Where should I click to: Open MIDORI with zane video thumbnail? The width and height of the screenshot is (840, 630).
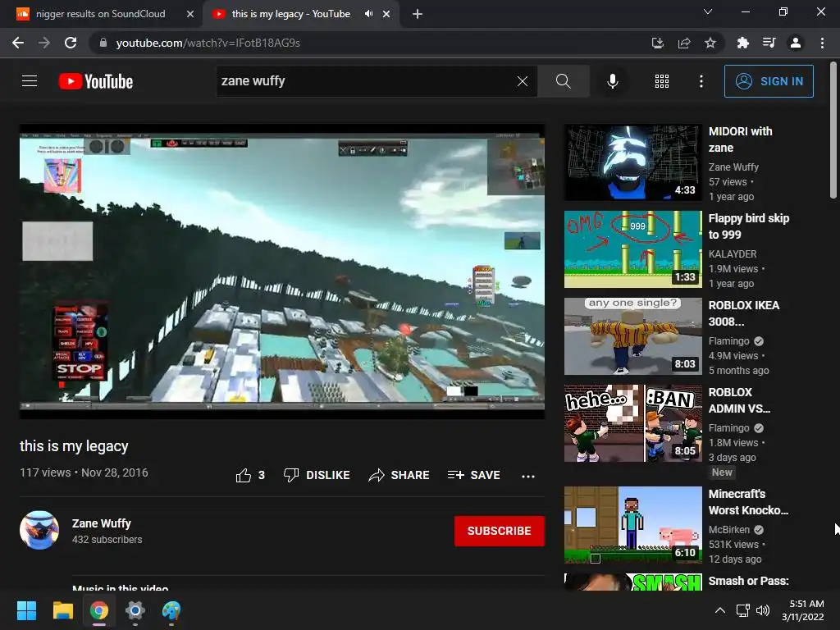coord(632,163)
